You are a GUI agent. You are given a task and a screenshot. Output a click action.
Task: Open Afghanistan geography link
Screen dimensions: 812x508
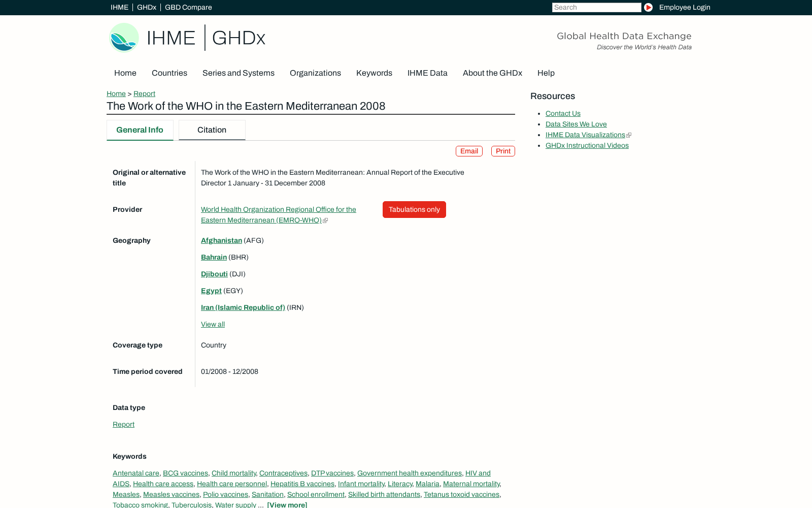[221, 240]
